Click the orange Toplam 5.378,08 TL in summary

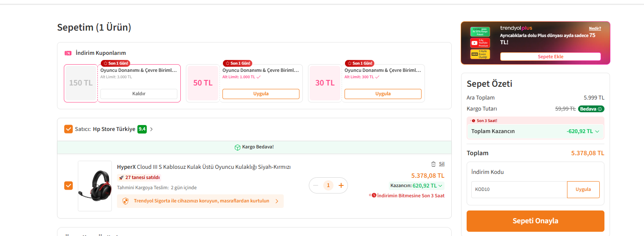(x=587, y=153)
